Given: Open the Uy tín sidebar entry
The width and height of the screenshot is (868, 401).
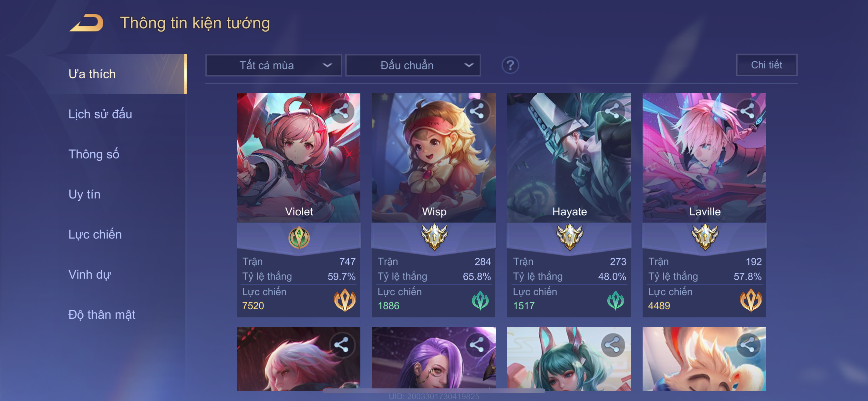Looking at the screenshot, I should click(84, 194).
